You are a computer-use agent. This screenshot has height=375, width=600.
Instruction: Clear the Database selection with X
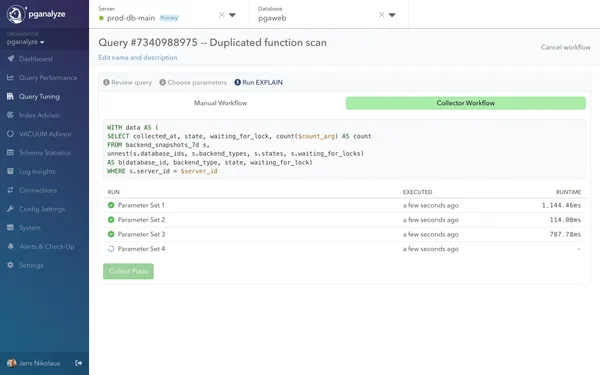point(382,15)
